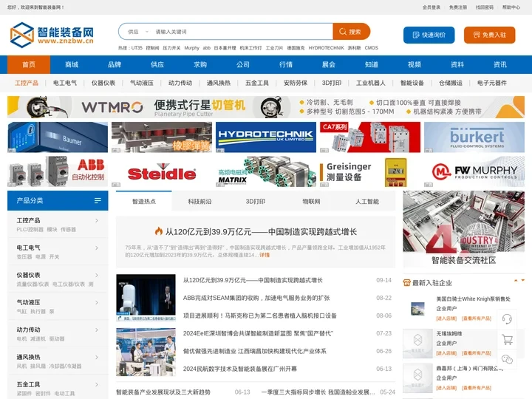
Task: Open the ABB完成对SEAM集团的收购 article
Action: coord(256,298)
